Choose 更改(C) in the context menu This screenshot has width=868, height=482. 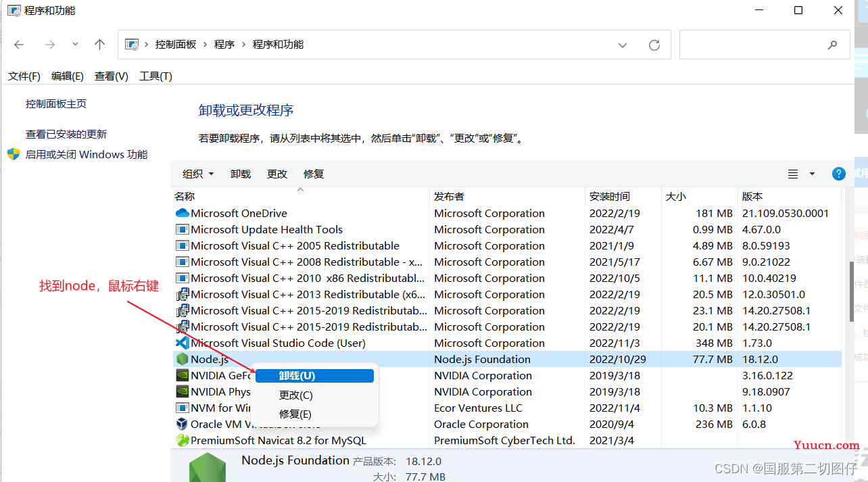point(314,395)
